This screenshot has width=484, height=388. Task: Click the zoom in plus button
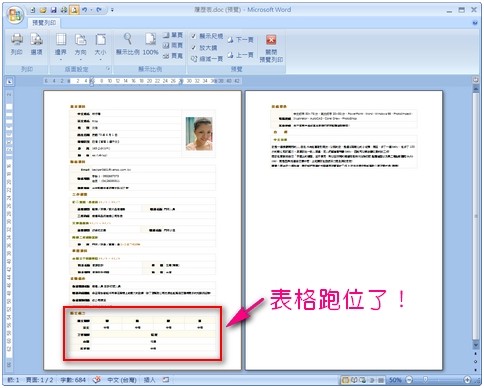[467, 379]
